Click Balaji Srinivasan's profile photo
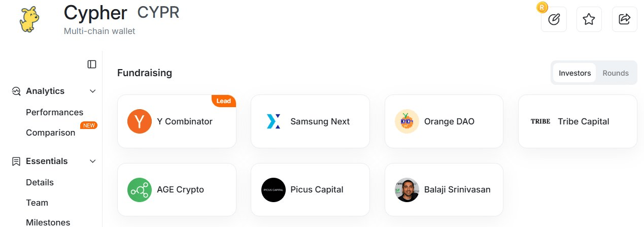The image size is (644, 227). pos(407,189)
